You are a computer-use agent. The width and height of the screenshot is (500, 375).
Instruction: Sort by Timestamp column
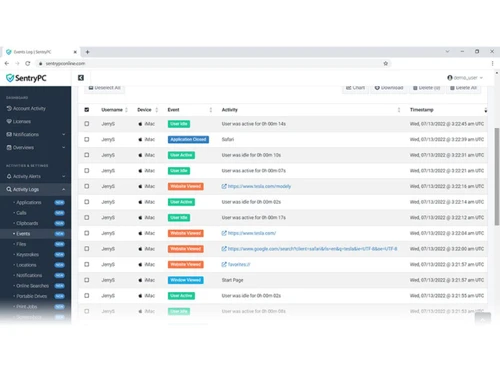(x=448, y=110)
